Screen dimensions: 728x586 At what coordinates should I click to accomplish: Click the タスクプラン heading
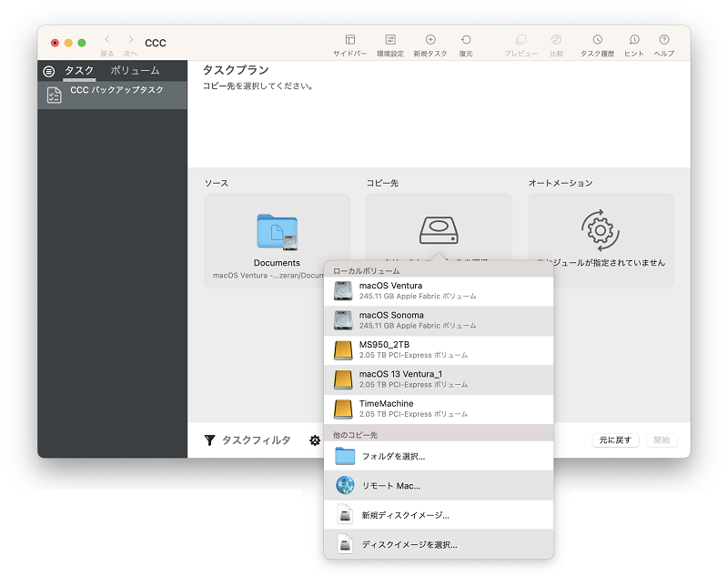236,70
